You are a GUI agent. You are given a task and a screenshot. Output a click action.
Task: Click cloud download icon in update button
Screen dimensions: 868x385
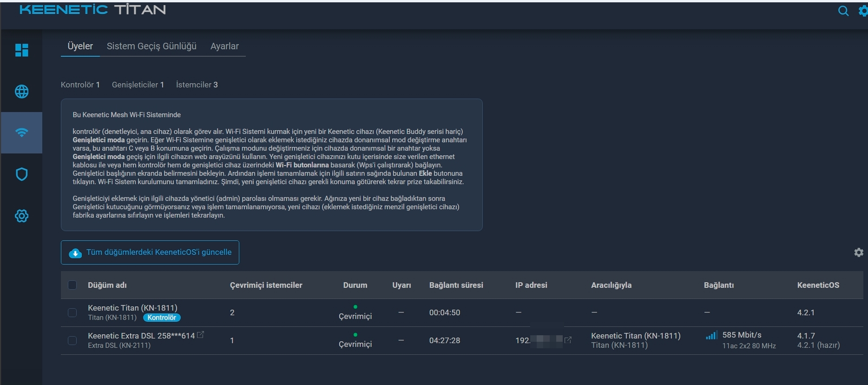[x=75, y=253]
